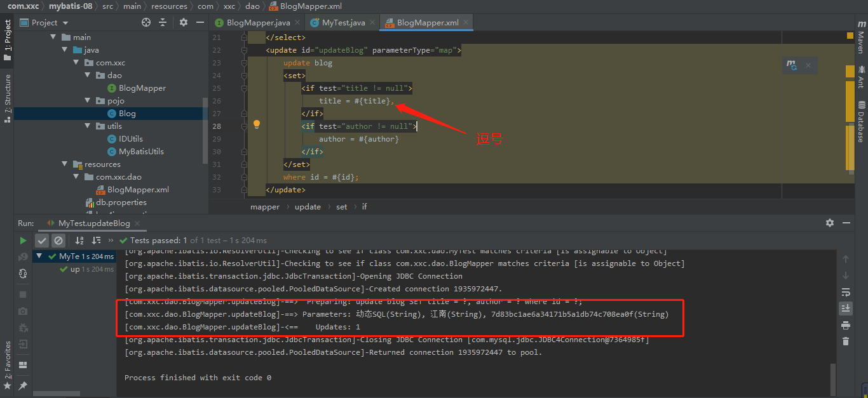Clear all console output

point(846,342)
